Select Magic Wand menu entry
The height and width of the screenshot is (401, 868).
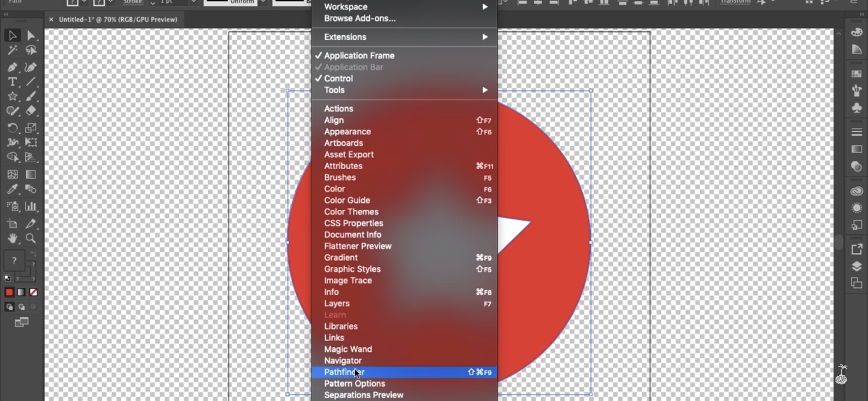pos(404,349)
